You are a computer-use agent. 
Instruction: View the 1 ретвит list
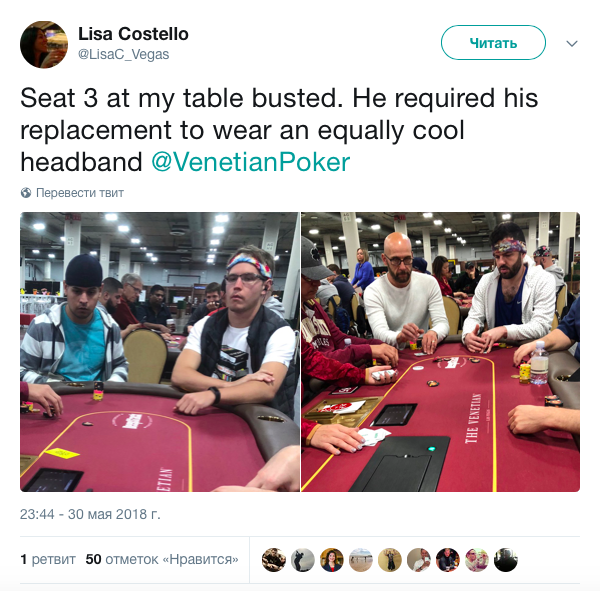click(48, 559)
